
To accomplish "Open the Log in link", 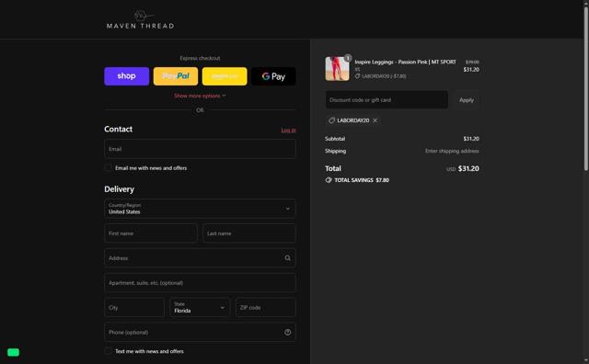I will click(x=288, y=131).
